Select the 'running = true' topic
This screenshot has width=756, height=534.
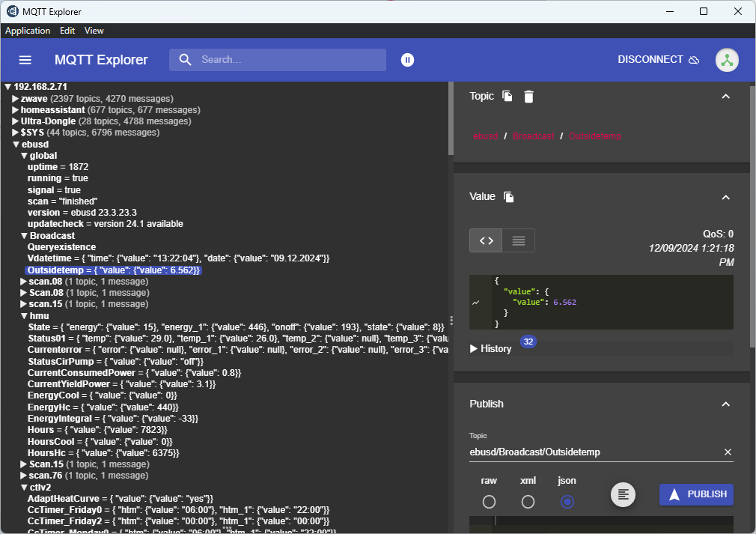coord(58,178)
